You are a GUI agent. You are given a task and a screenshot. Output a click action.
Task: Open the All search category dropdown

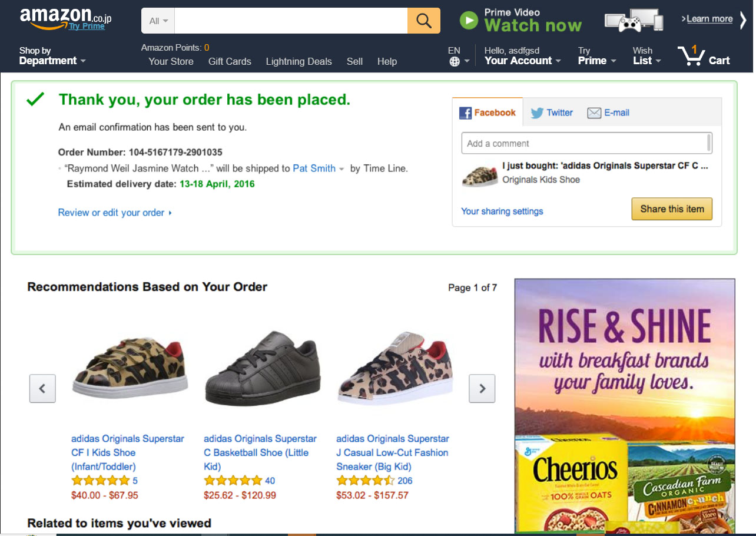click(x=158, y=21)
